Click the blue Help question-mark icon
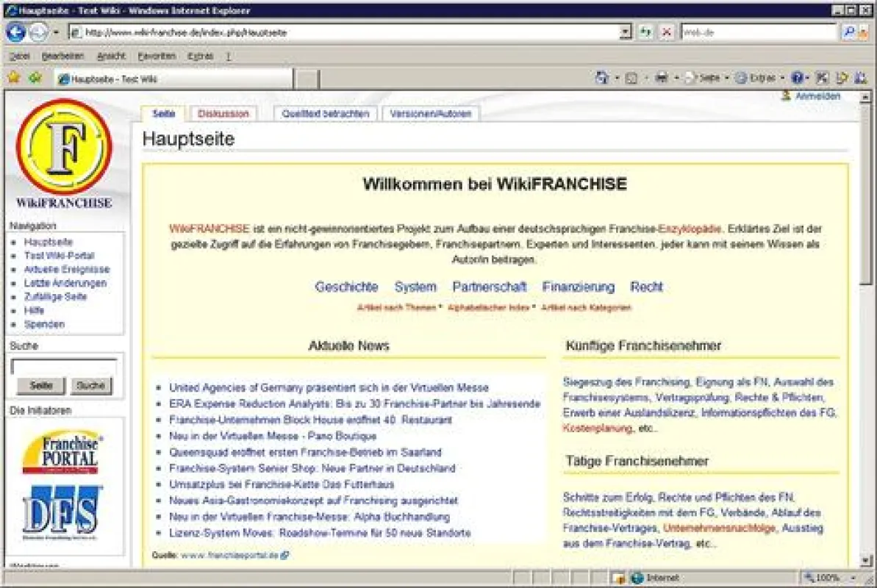Viewport: 877px width, 588px height. point(798,78)
